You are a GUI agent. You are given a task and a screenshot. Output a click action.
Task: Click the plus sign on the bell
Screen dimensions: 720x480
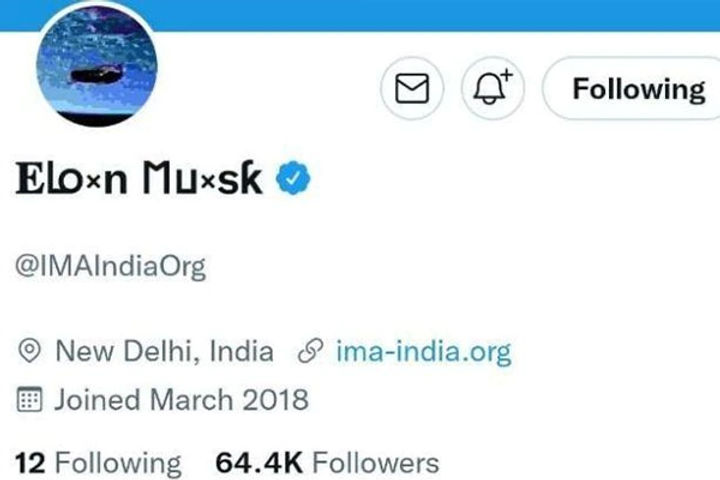tap(504, 76)
